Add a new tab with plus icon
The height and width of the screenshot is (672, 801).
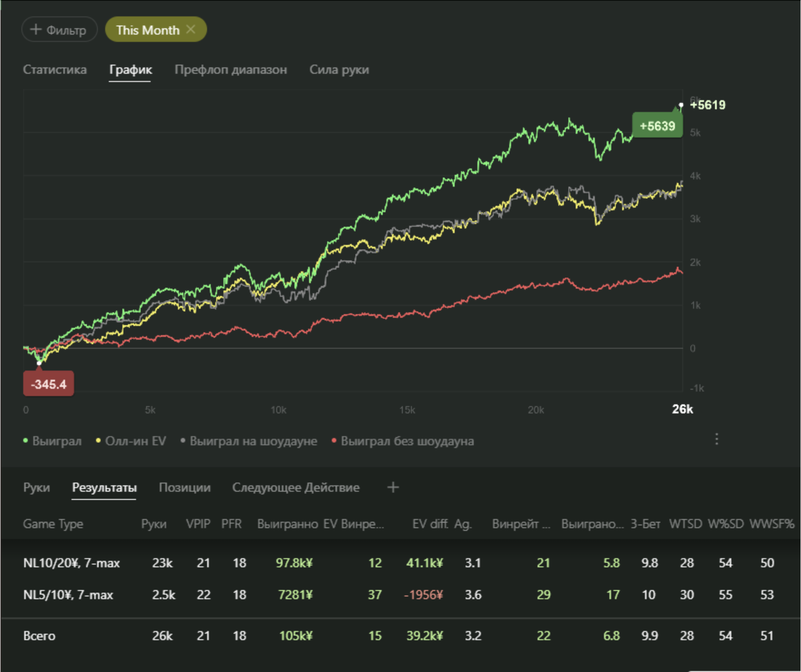393,488
